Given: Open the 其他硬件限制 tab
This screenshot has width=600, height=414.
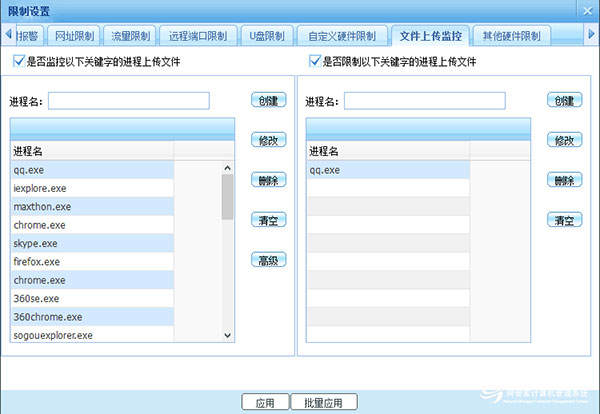Looking at the screenshot, I should pyautogui.click(x=512, y=36).
